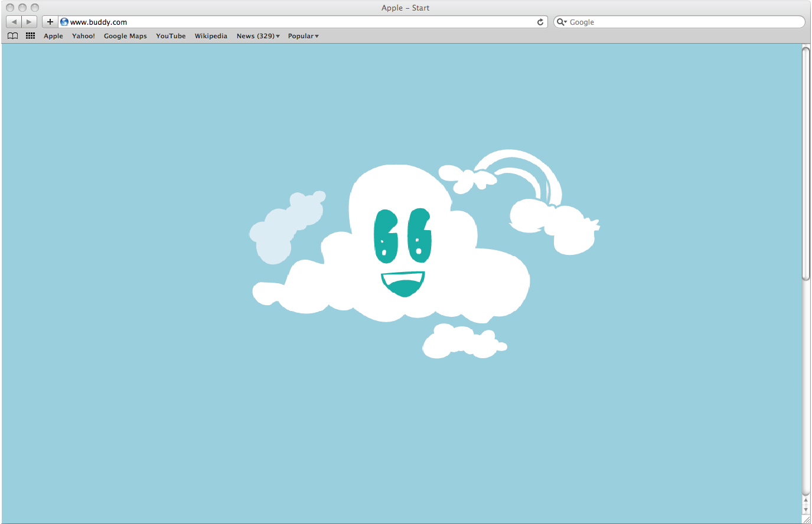Open the Apple bookmark
This screenshot has width=812, height=524.
(x=53, y=36)
